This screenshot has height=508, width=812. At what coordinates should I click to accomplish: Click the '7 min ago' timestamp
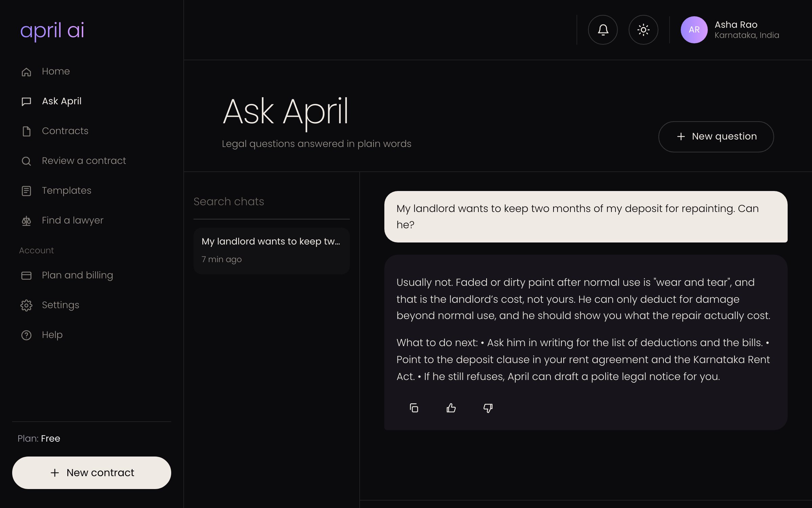click(x=222, y=259)
